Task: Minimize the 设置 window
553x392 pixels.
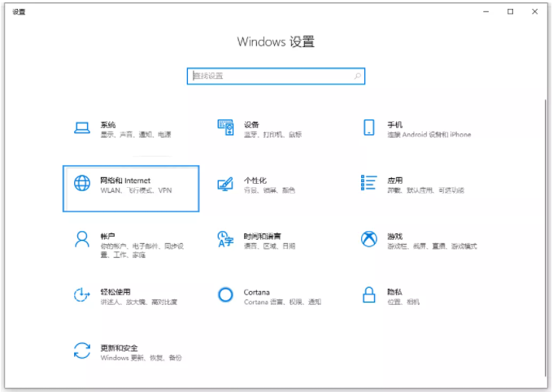Action: 486,11
